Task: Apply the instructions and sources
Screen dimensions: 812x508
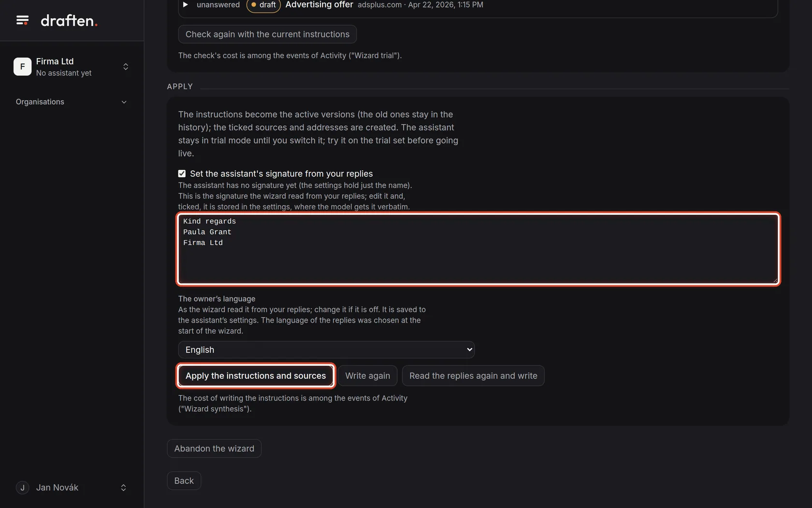Action: click(x=256, y=376)
